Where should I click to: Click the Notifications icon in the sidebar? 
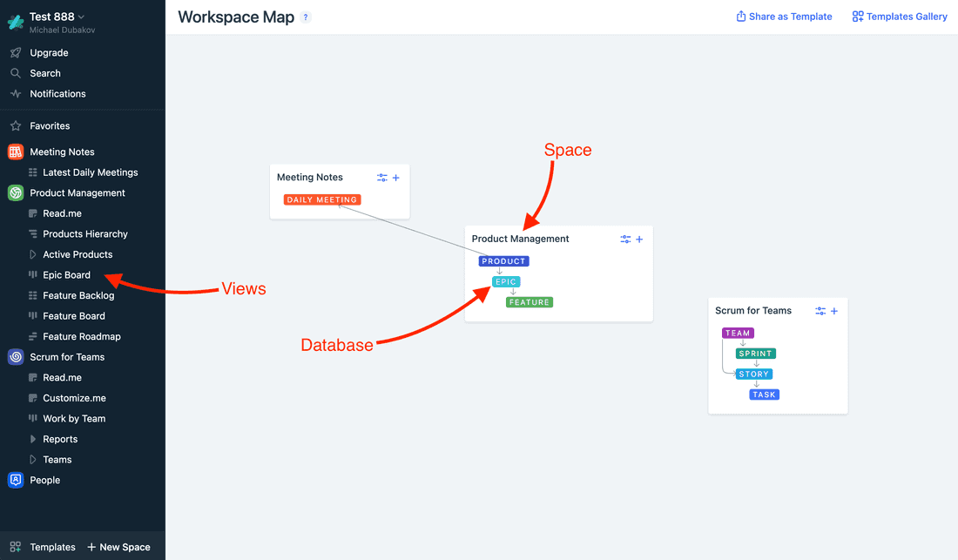click(17, 94)
